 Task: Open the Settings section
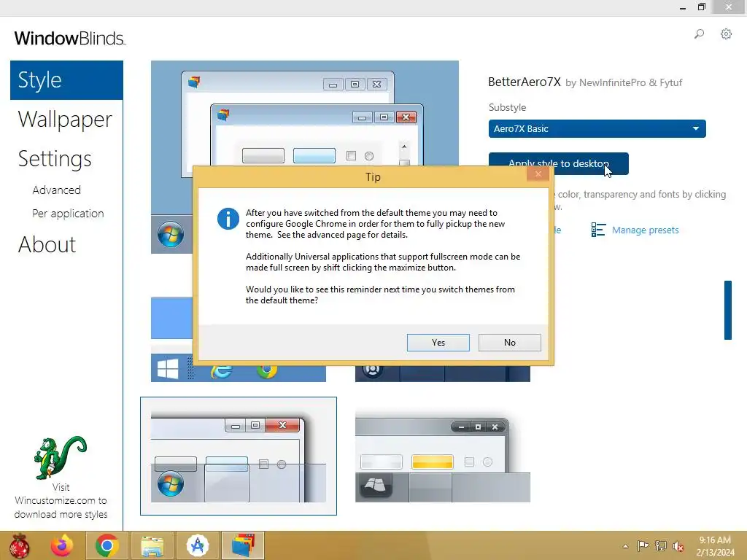[55, 158]
